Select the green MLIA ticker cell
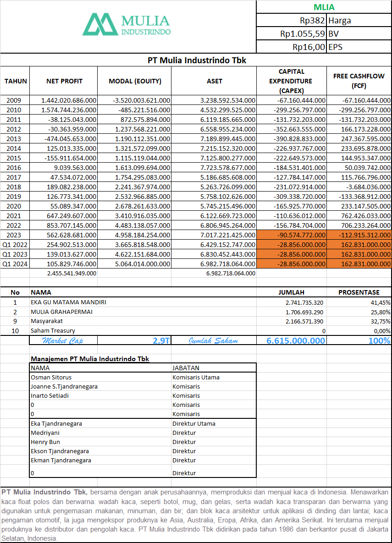 pyautogui.click(x=324, y=7)
